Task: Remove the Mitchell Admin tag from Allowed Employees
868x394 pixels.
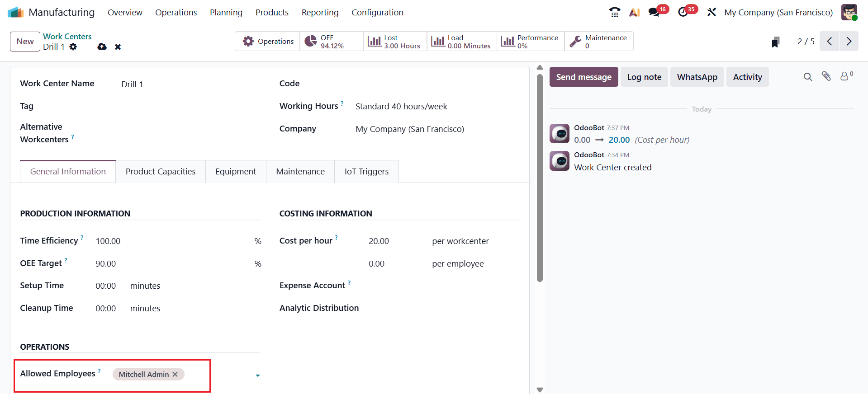Action: click(175, 374)
